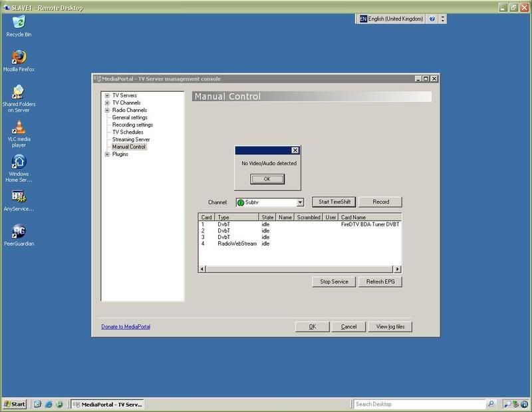The image size is (532, 412).
Task: Click the Search Desktop input field
Action: coord(419,404)
